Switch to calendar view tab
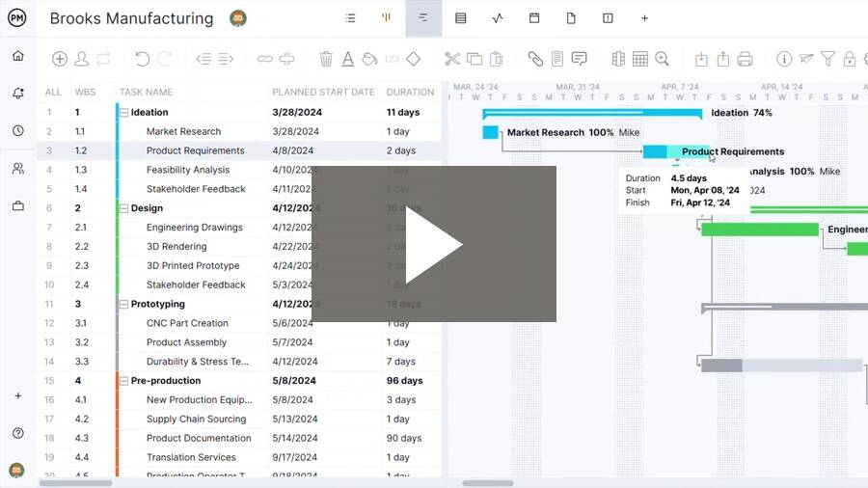The image size is (868, 488). pyautogui.click(x=534, y=18)
